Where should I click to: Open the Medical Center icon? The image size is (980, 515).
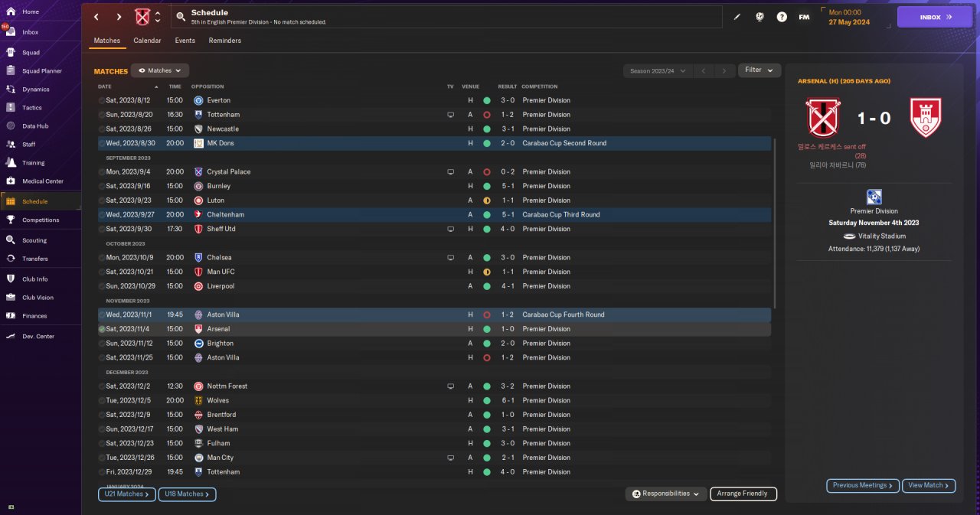point(11,181)
